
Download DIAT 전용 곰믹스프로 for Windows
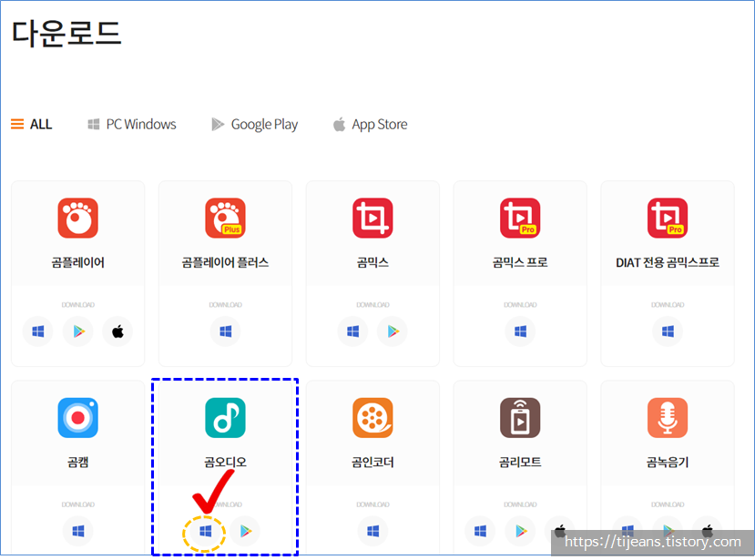click(668, 331)
